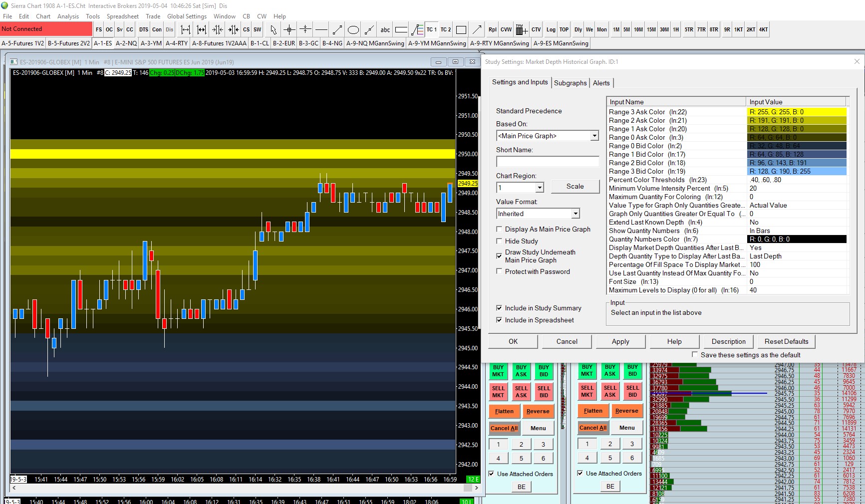Pick the abc text drawing tool
Viewport: 865px width, 504px height.
[385, 30]
